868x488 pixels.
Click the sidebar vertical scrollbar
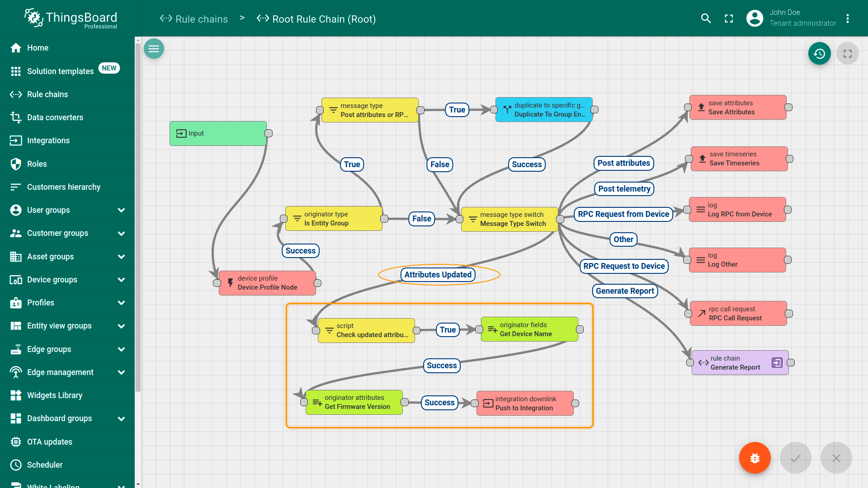(138, 217)
